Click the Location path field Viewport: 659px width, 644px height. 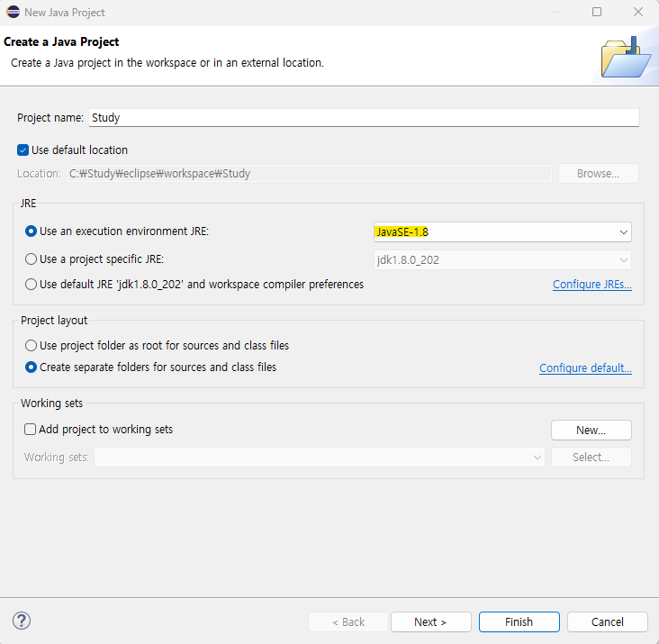pos(309,174)
